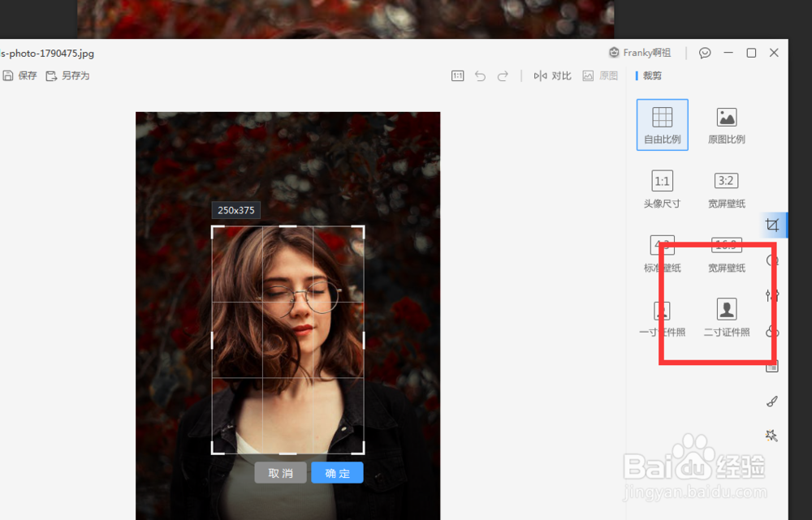
Task: Select the 自由比例 free ratio crop
Action: point(663,125)
